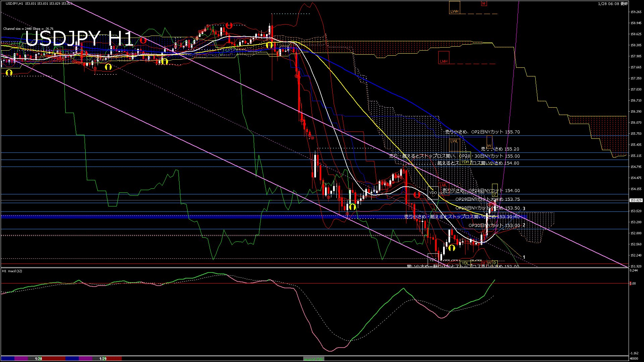Click the 155.70 sell order text label
Image resolution: width=644 pixels, height=362 pixels.
[x=482, y=132]
